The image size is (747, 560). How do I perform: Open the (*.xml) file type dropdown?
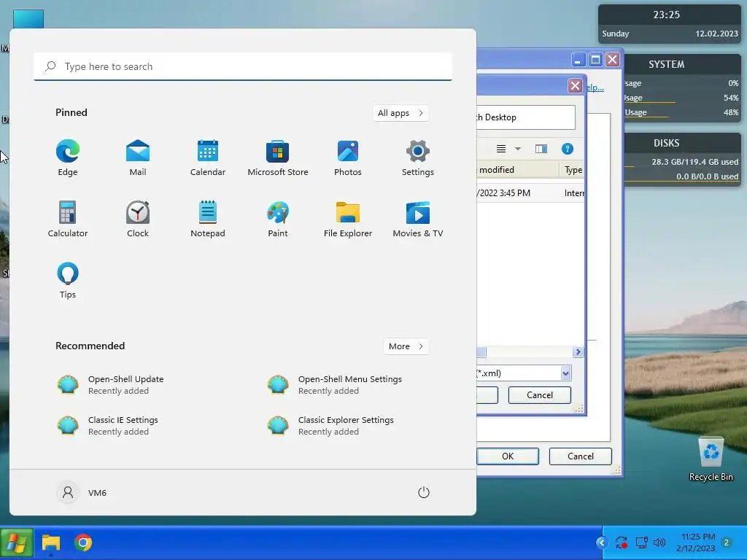(565, 373)
